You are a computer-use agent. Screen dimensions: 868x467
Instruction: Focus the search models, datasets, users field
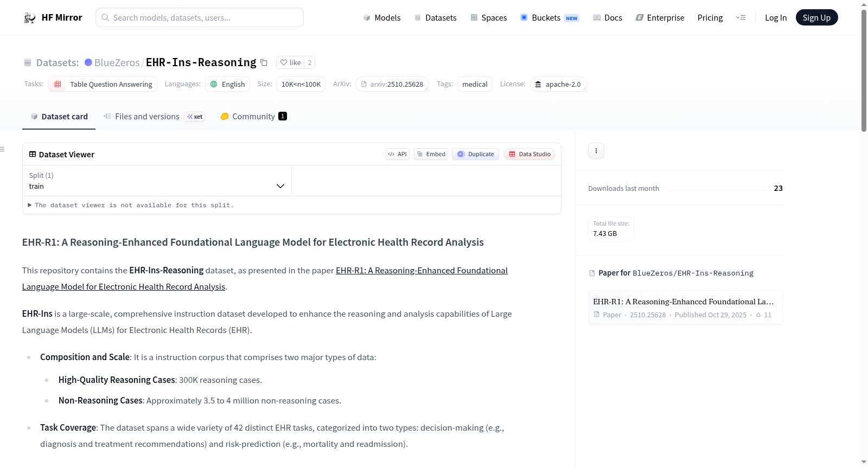200,17
